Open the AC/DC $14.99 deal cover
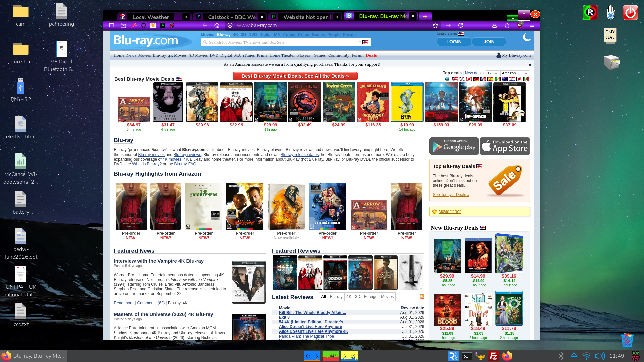This screenshot has height=362, width=644. (478, 255)
